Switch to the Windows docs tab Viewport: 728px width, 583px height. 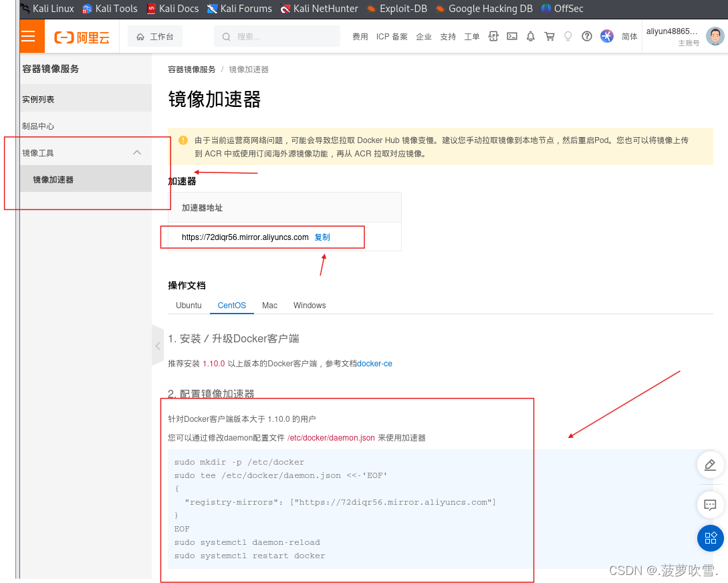click(310, 306)
